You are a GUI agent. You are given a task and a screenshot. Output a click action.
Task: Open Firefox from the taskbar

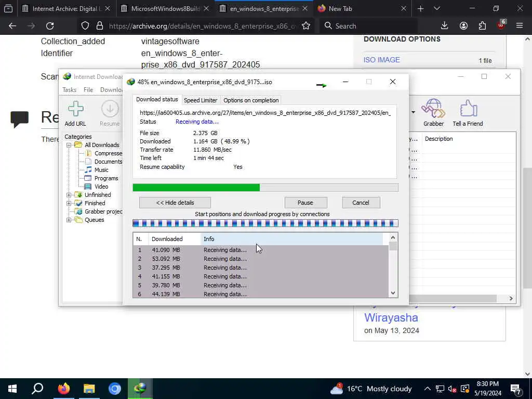click(63, 389)
